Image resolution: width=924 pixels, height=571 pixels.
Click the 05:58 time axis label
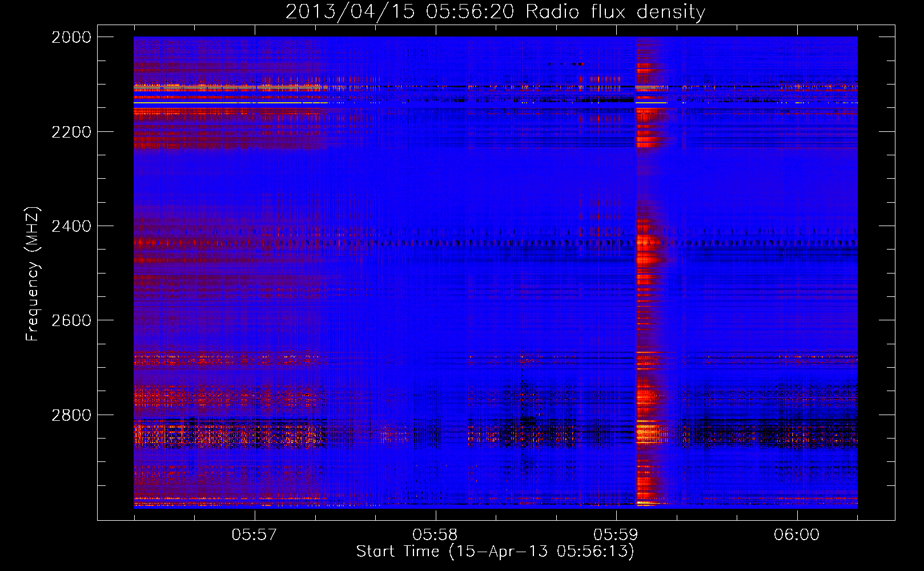[435, 535]
